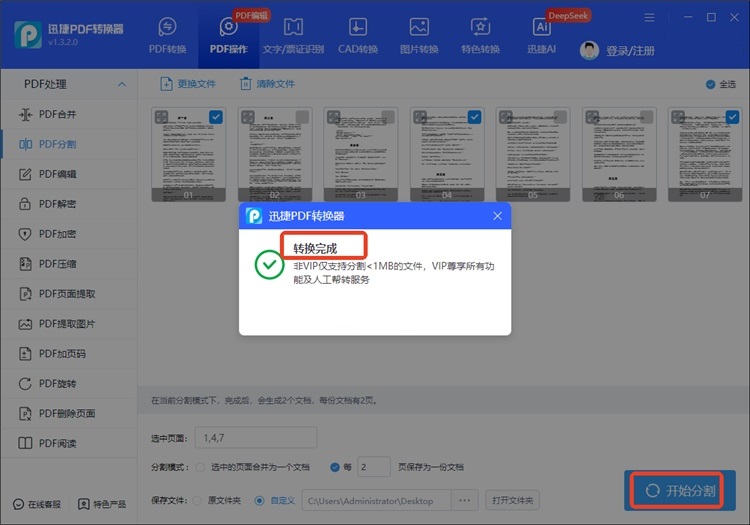Open the 特色转换 toolbar icon
Viewport: 750px width, 525px height.
click(480, 34)
